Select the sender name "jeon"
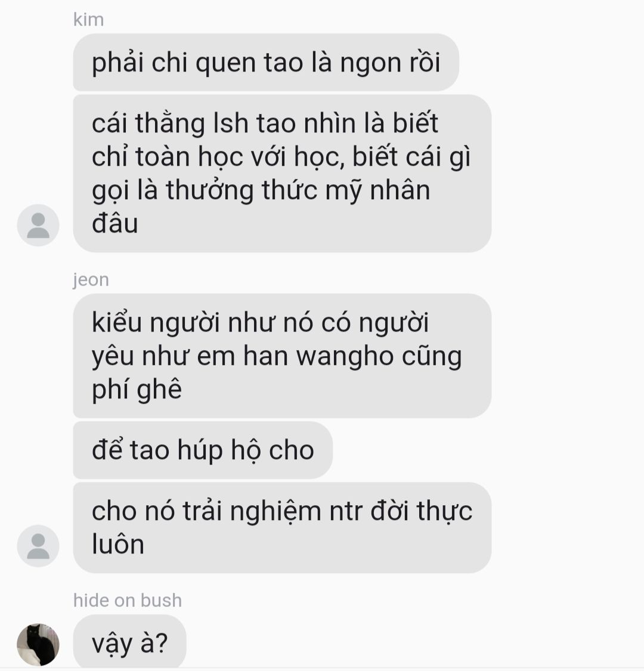 pos(91,280)
